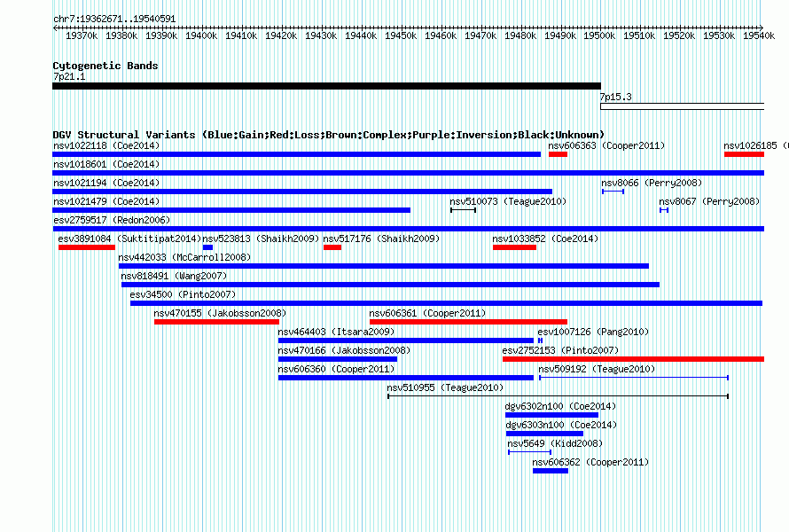Select the small blue nsv523813 bar
The width and height of the screenshot is (789, 532).
pyautogui.click(x=207, y=247)
